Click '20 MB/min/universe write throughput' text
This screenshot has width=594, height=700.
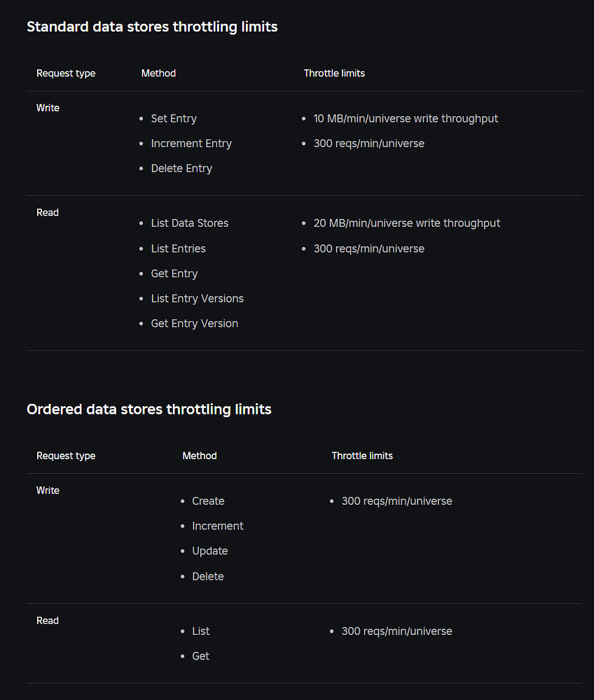406,223
